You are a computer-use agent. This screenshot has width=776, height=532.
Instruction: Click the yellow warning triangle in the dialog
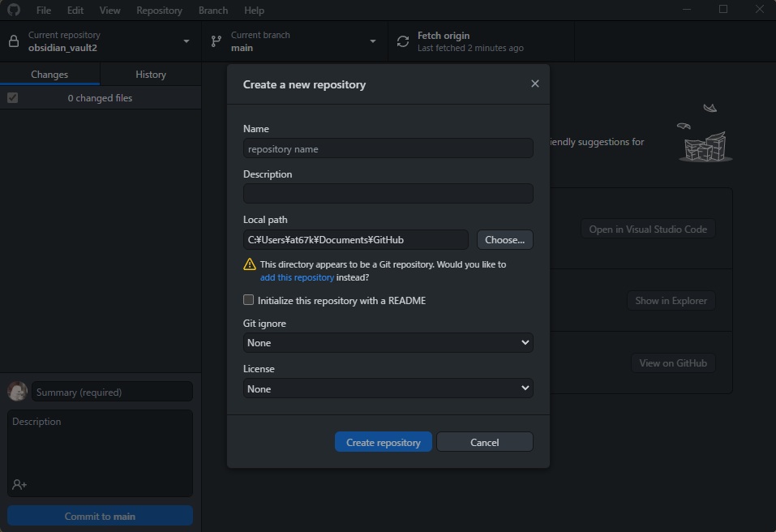pos(249,264)
